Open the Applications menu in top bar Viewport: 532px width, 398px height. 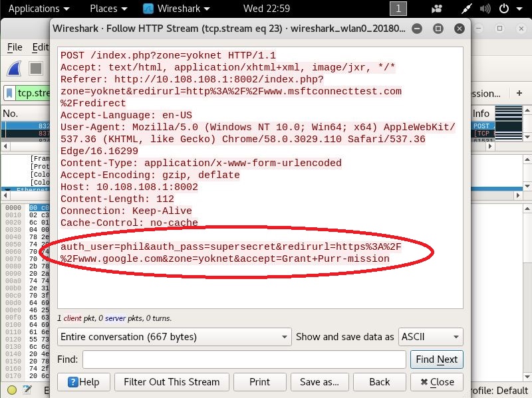tap(39, 9)
